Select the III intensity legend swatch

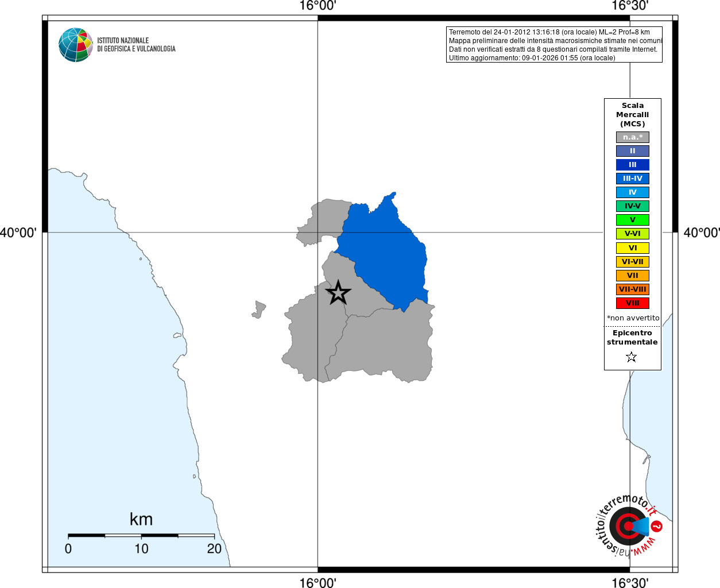[x=633, y=165]
